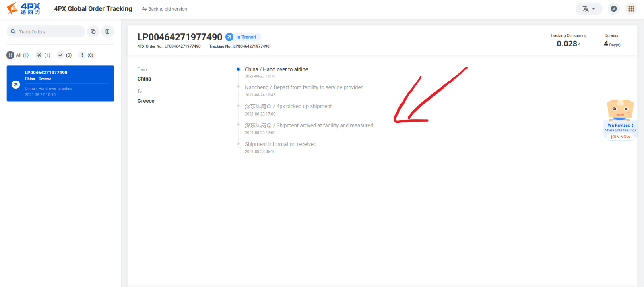Click the compass explore icon
644x287 pixels.
613,9
